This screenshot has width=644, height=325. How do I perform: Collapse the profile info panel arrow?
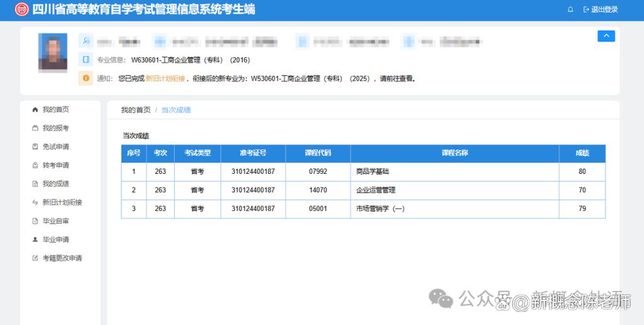pos(606,36)
